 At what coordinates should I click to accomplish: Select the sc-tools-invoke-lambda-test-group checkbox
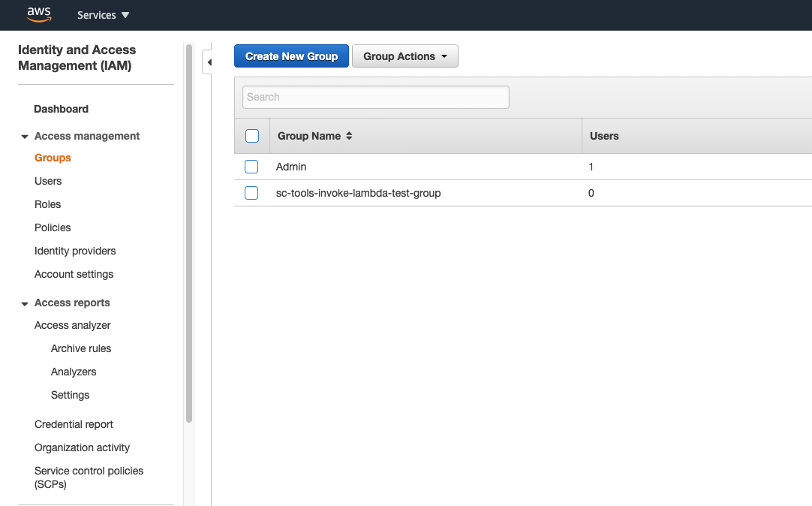251,193
